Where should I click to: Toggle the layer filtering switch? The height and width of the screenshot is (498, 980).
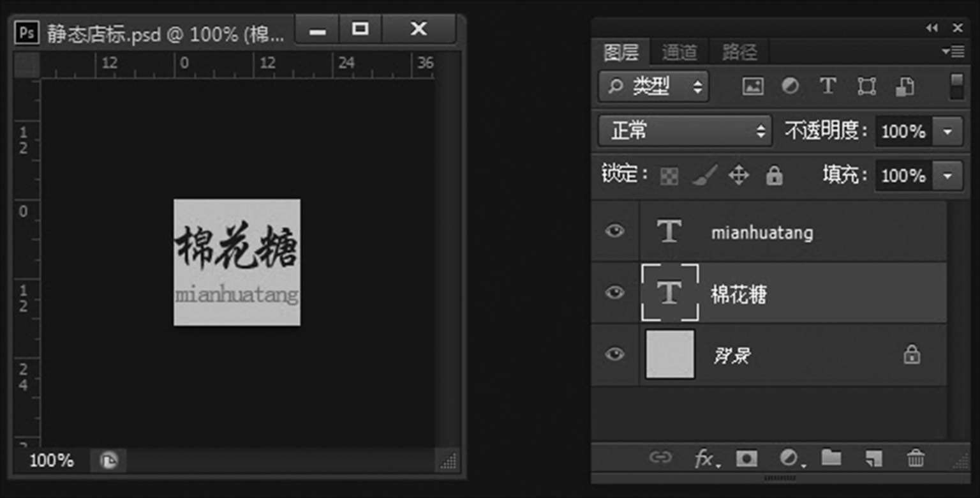[x=956, y=86]
